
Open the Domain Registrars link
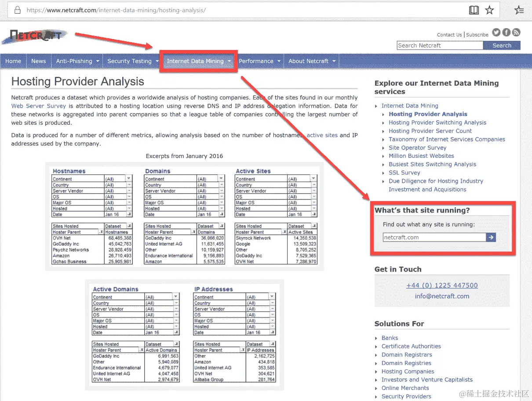(407, 354)
